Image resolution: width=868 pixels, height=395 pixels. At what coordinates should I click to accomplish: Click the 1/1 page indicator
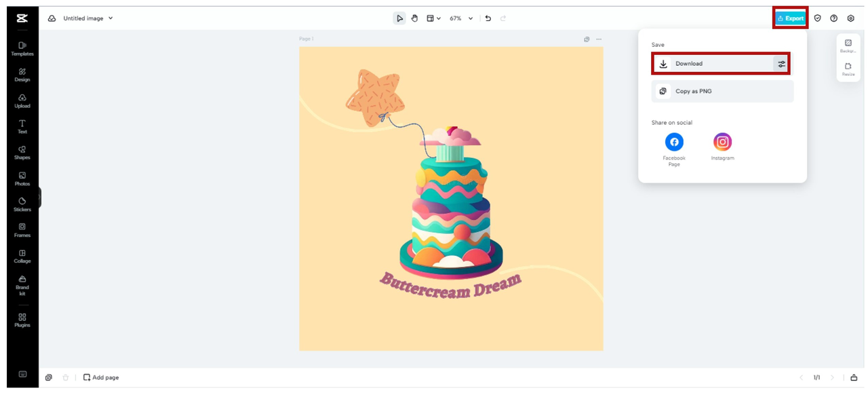[x=817, y=377]
